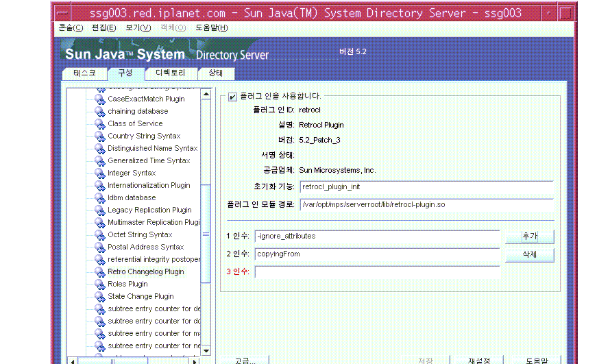The width and height of the screenshot is (610, 364).
Task: Click the empty argument 3 field
Action: [378, 272]
